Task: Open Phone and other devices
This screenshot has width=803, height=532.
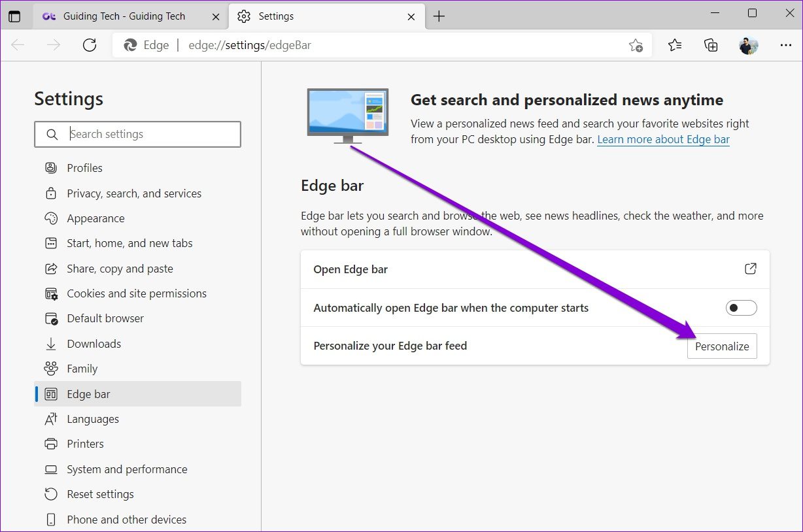Action: pos(138,520)
